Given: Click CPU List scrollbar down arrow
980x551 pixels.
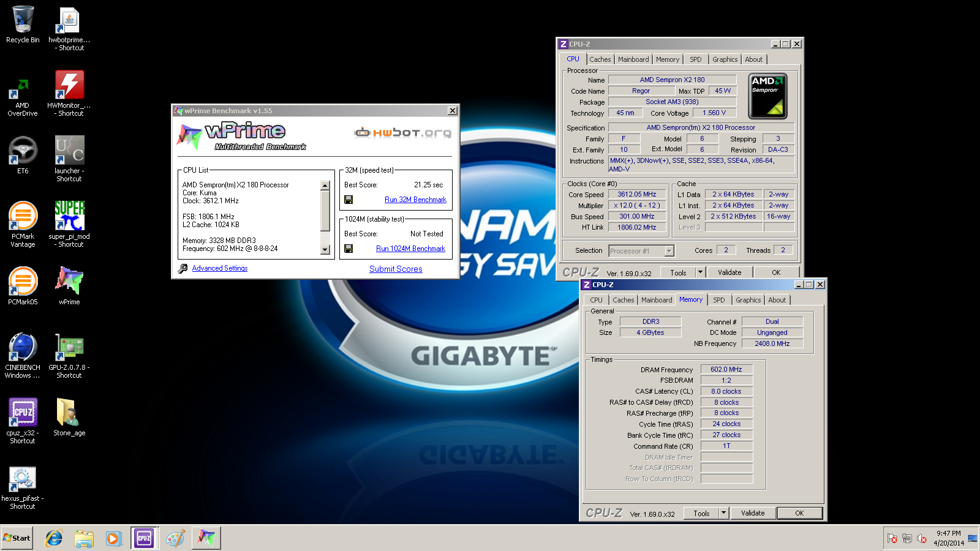Looking at the screenshot, I should pyautogui.click(x=325, y=250).
